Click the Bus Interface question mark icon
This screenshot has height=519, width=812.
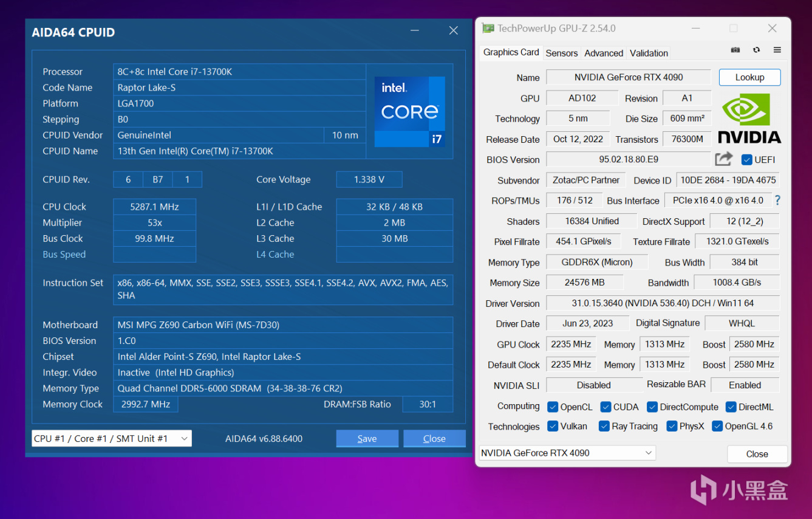[777, 200]
